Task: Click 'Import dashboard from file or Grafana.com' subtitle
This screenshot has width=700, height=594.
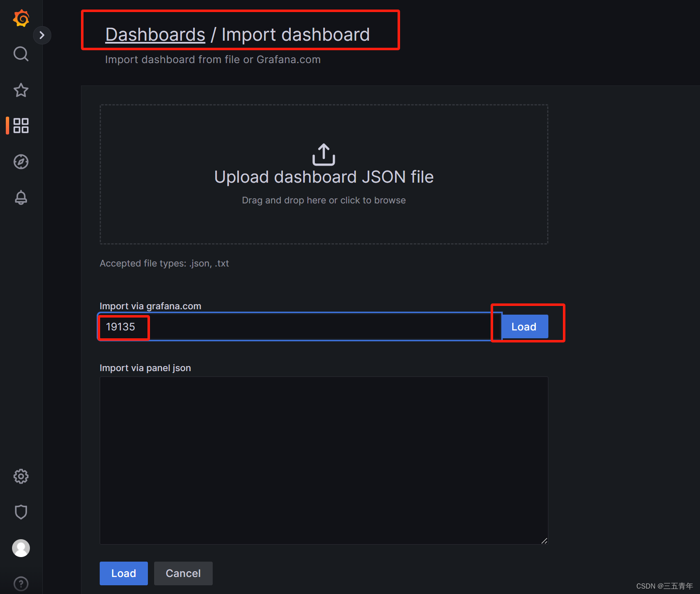Action: [213, 60]
